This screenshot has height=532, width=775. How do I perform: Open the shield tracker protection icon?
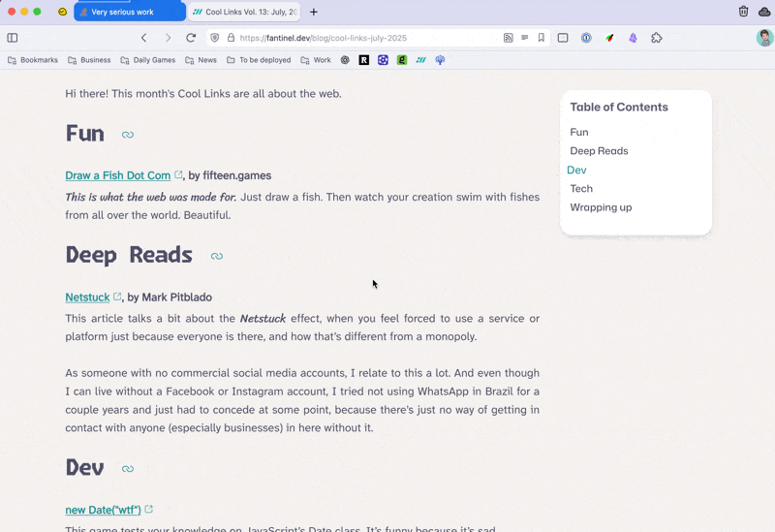214,38
